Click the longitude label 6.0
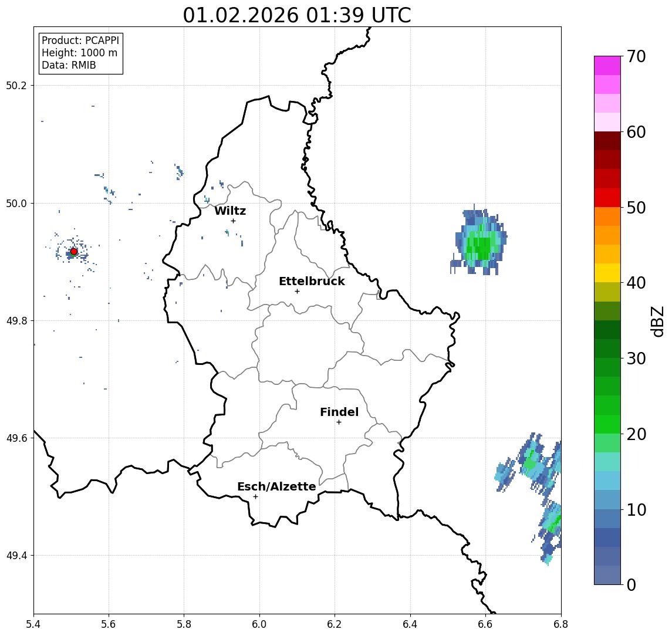Image resolution: width=672 pixels, height=636 pixels. pos(259,624)
